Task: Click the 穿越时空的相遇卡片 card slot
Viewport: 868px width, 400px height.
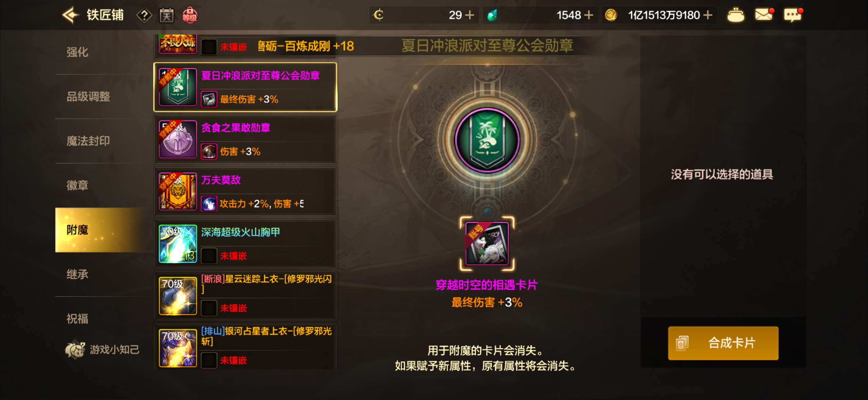Action: (487, 243)
